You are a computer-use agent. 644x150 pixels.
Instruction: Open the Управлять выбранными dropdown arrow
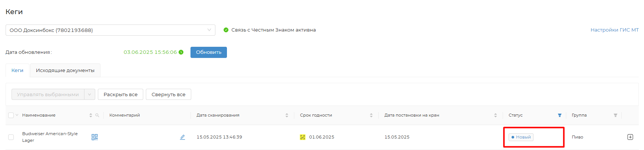[89, 95]
